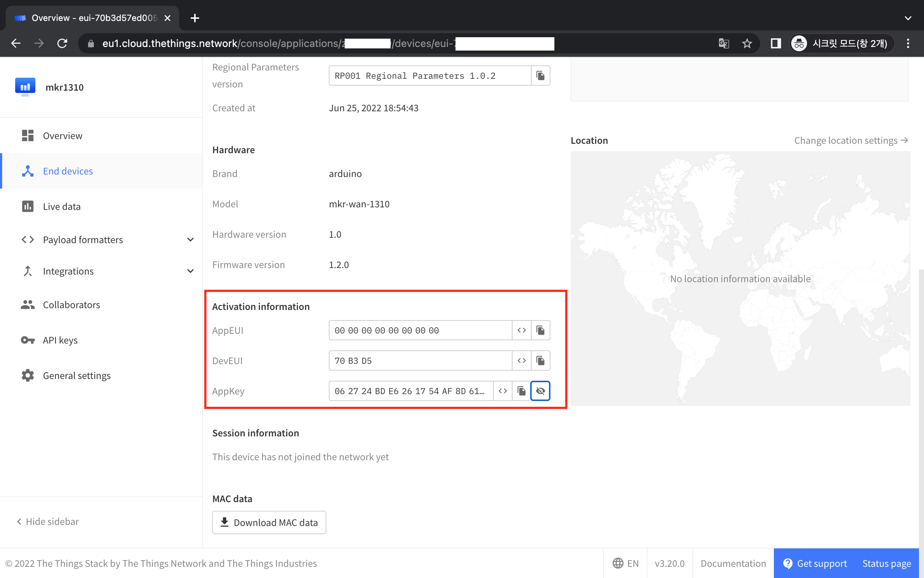The image size is (924, 578).
Task: Click 'mkr-wan-1310' model value
Action: 359,204
